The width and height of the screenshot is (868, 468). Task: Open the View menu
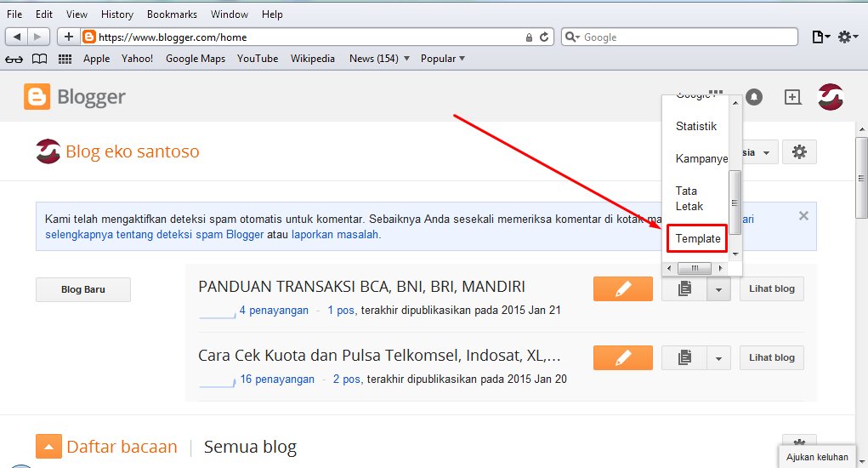click(77, 14)
